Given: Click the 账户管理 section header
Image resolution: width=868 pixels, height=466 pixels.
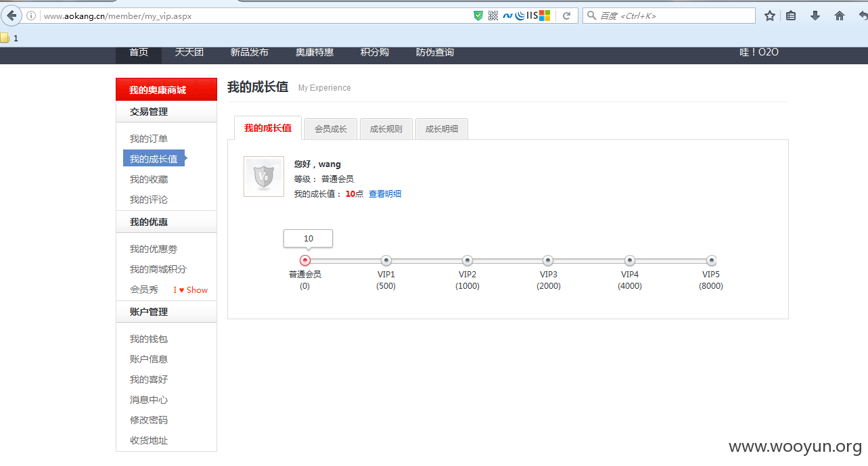Looking at the screenshot, I should (x=166, y=312).
